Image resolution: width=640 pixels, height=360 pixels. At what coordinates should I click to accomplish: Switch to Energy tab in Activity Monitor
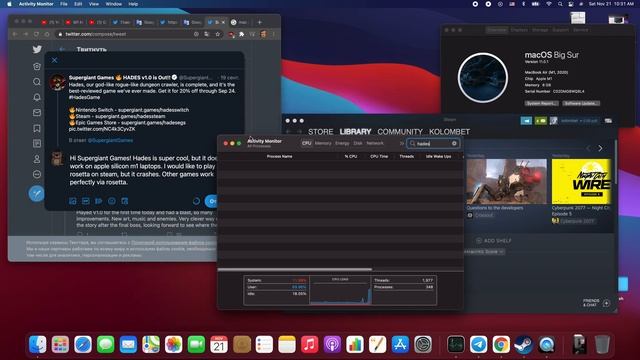pyautogui.click(x=342, y=143)
